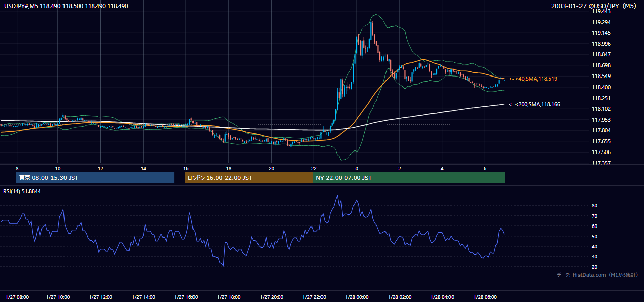Click price axis value 119.145
The image size is (644, 302).
[x=602, y=33]
